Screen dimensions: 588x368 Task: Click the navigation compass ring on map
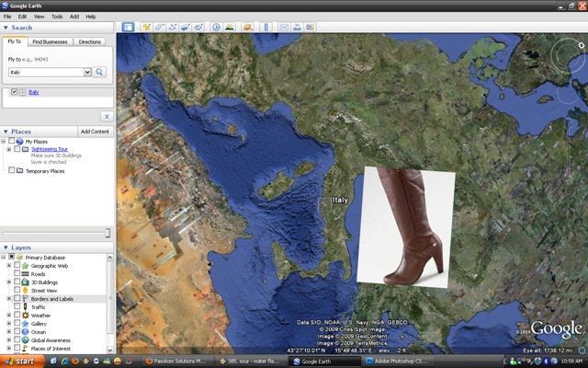568,55
